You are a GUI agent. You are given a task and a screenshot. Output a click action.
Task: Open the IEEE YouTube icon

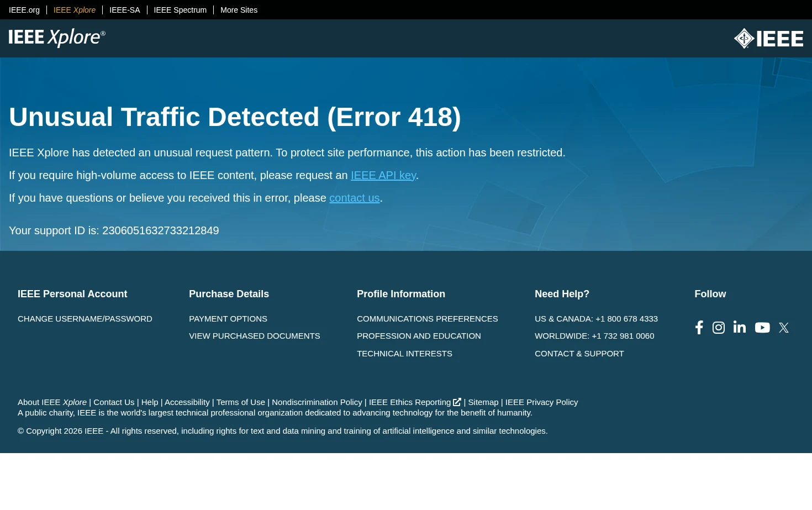tap(762, 328)
